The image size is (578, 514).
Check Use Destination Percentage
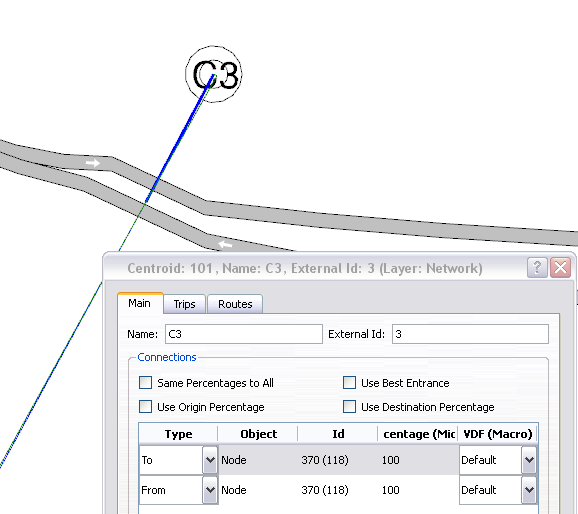(x=349, y=407)
